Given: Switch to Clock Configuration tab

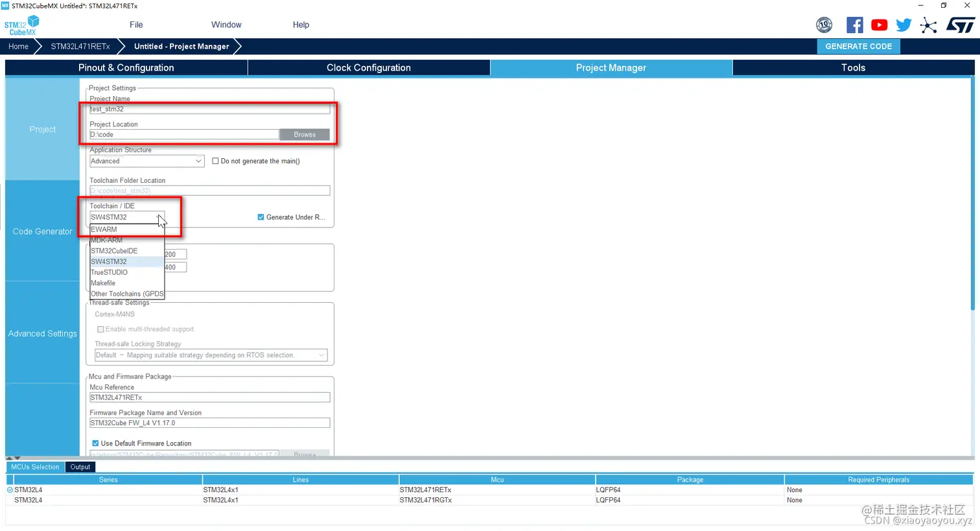Looking at the screenshot, I should [x=369, y=67].
